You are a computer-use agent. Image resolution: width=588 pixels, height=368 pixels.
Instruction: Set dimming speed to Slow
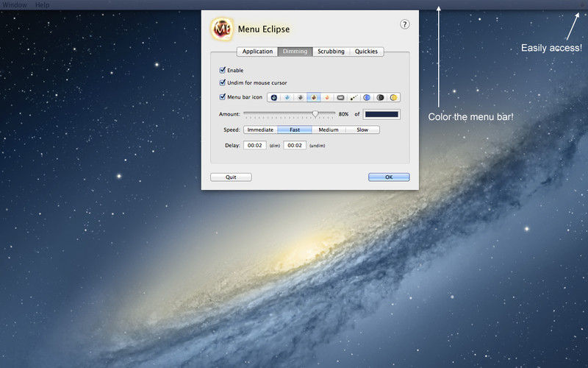click(x=362, y=130)
